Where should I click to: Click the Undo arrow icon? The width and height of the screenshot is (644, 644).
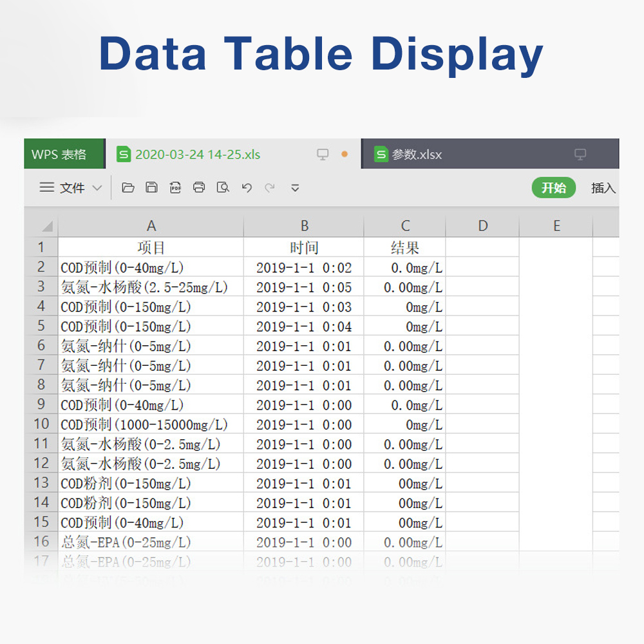tap(247, 187)
